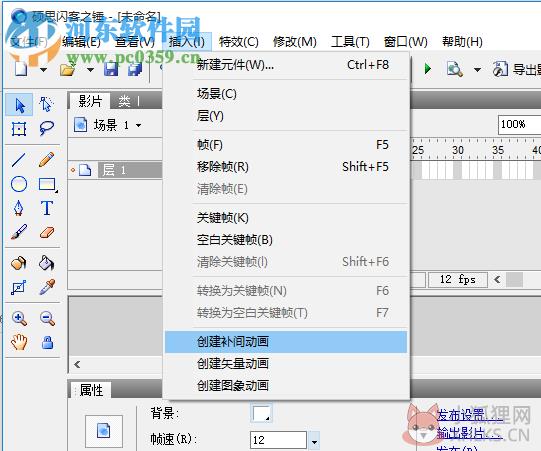Select the eyedropper tool
This screenshot has height=451, width=541.
[x=47, y=287]
